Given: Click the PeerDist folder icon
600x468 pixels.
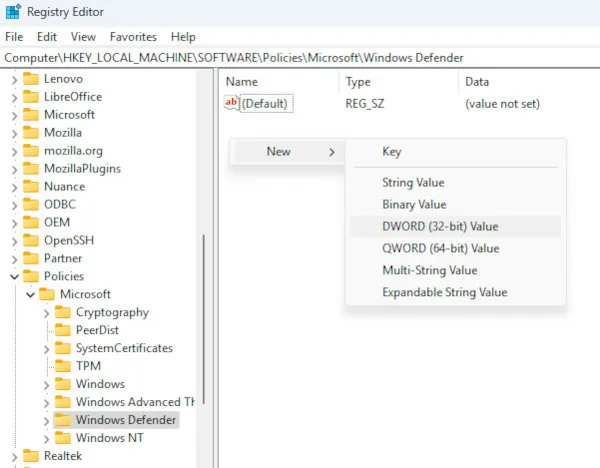Looking at the screenshot, I should (x=63, y=330).
